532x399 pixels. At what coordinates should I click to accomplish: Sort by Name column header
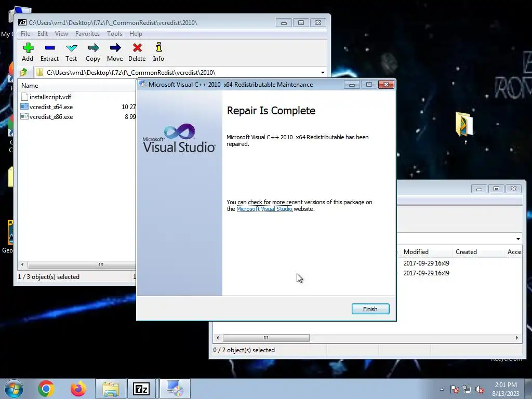[x=60, y=86]
